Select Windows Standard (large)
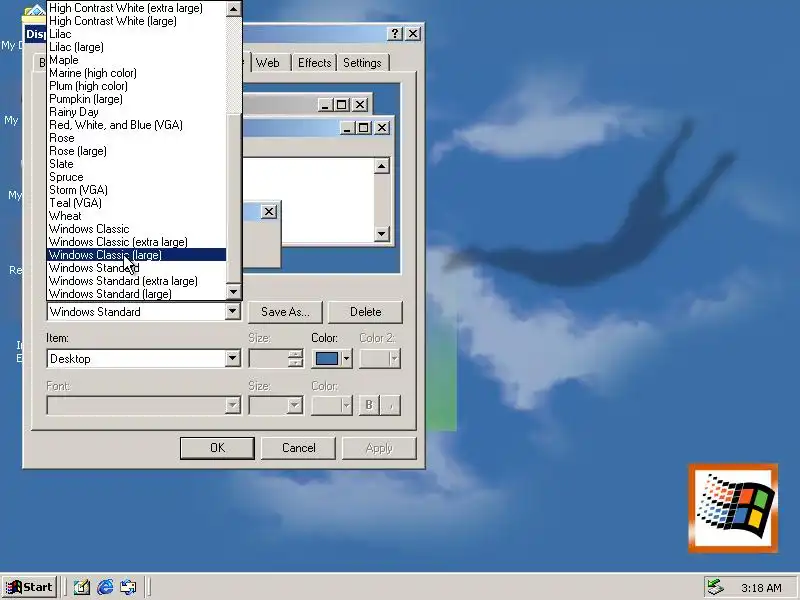This screenshot has height=600, width=800. [x=136, y=294]
